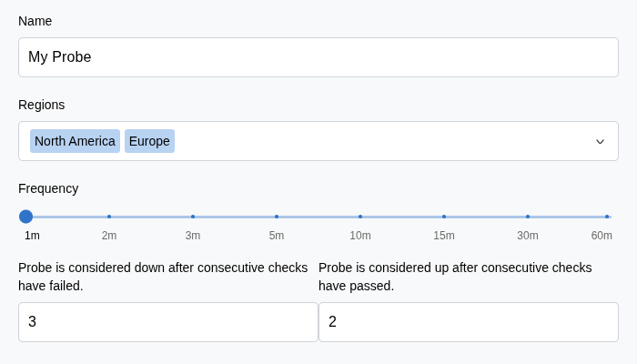Focus the failed consecutive checks field
Viewport: 637px width, 364px height.
168,322
